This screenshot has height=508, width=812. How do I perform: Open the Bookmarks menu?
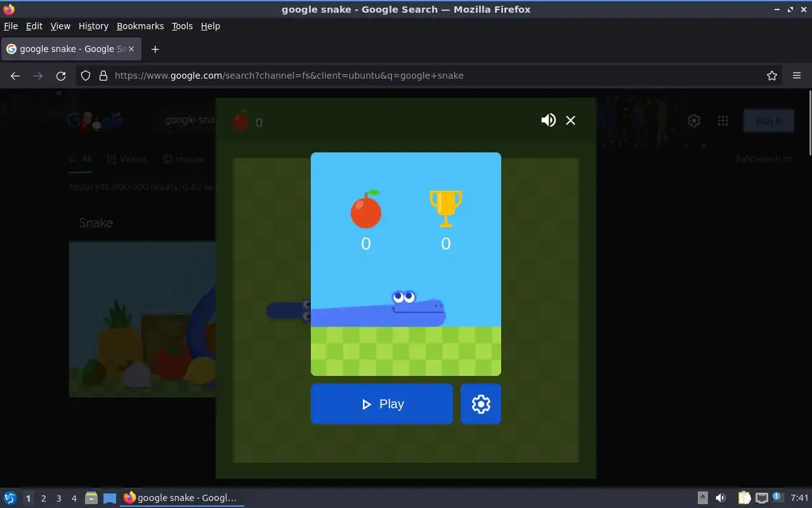click(140, 26)
